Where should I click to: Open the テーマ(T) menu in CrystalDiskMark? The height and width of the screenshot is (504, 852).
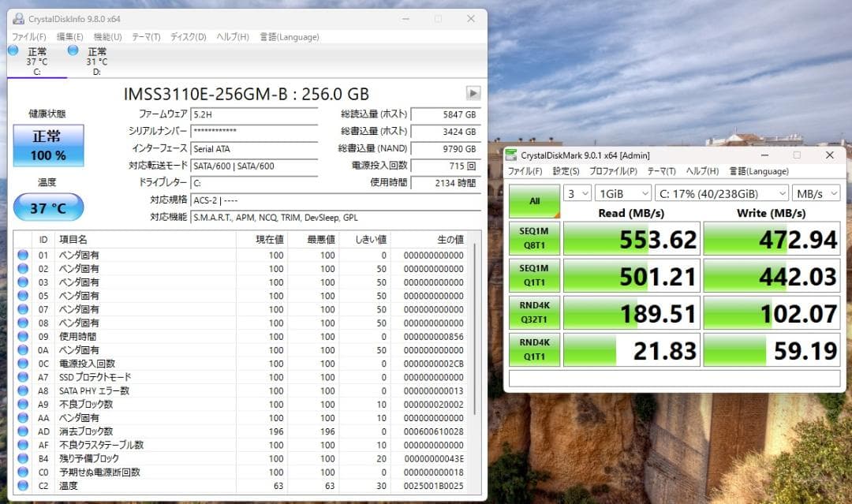click(x=663, y=171)
